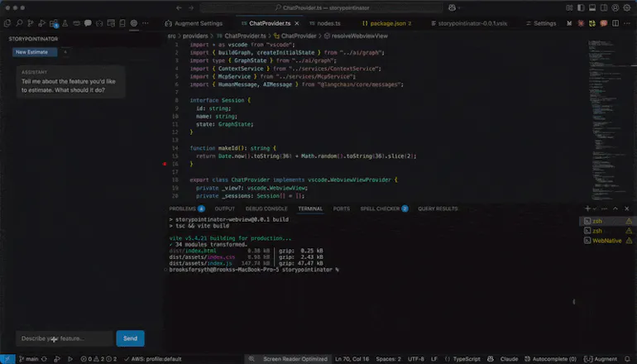
Task: Switch to the package.json tab
Action: click(387, 23)
